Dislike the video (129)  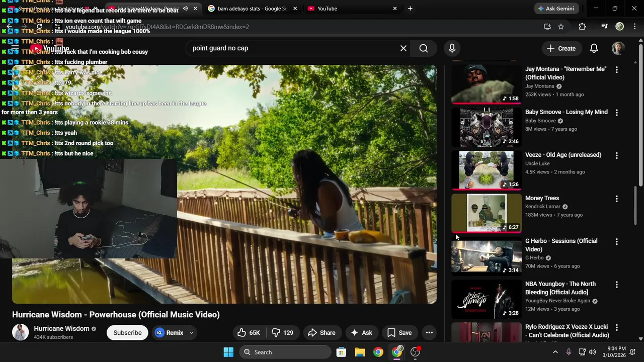point(282,332)
